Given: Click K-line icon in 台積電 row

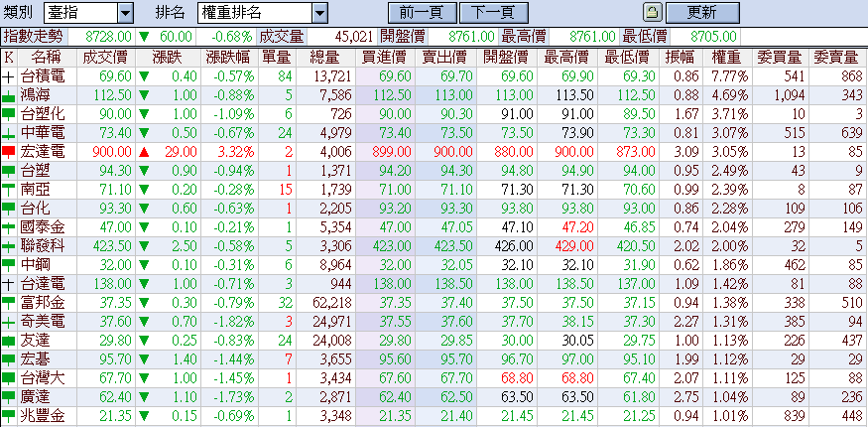Looking at the screenshot, I should click(x=8, y=76).
